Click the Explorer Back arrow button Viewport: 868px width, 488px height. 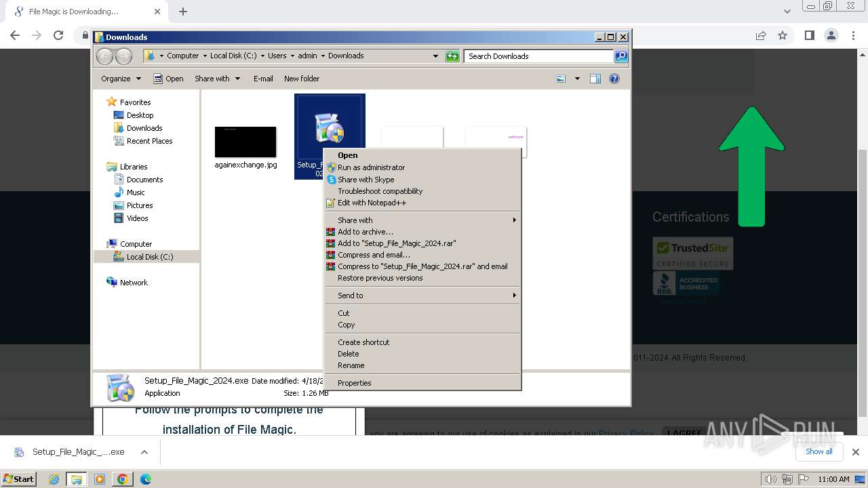click(104, 56)
